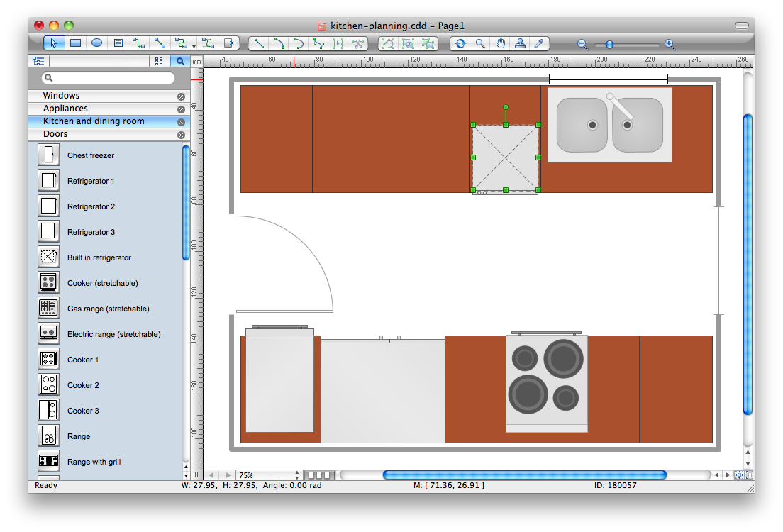Remove the Doors library section
This screenshot has width=783, height=532.
(x=181, y=134)
